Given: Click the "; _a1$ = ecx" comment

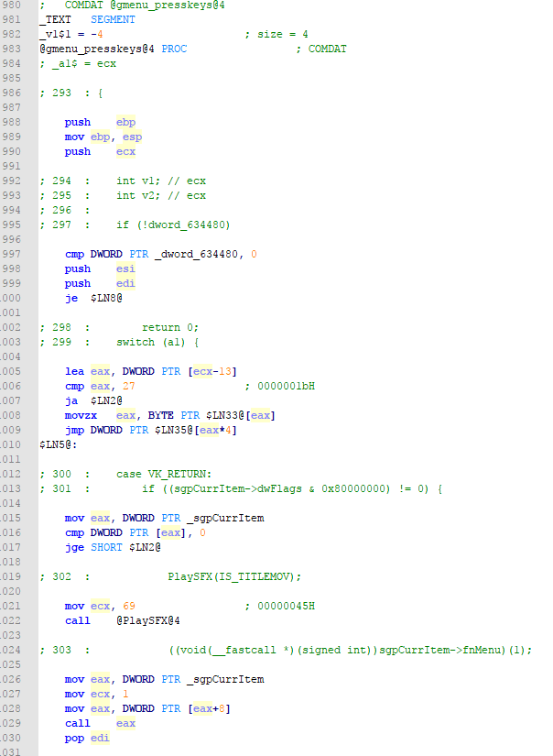Looking at the screenshot, I should click(78, 63).
